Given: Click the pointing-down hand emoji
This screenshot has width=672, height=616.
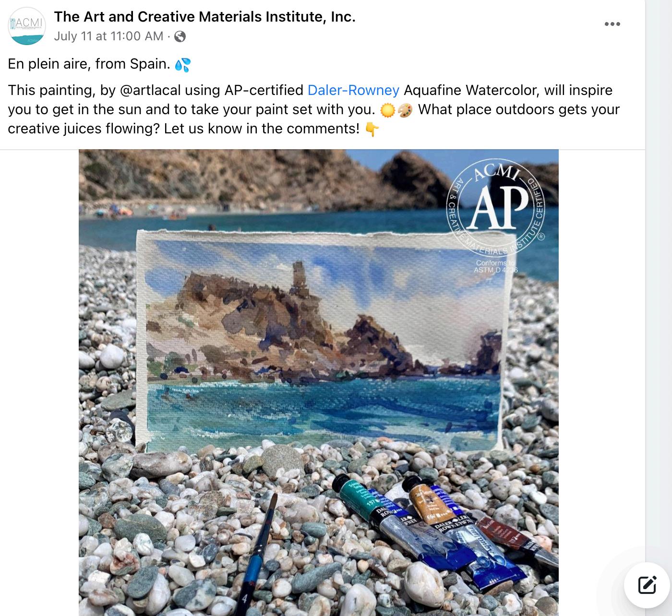Looking at the screenshot, I should click(372, 129).
